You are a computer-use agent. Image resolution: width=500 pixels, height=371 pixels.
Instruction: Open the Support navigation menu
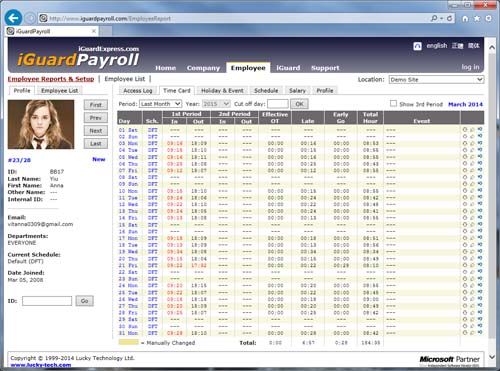[325, 68]
